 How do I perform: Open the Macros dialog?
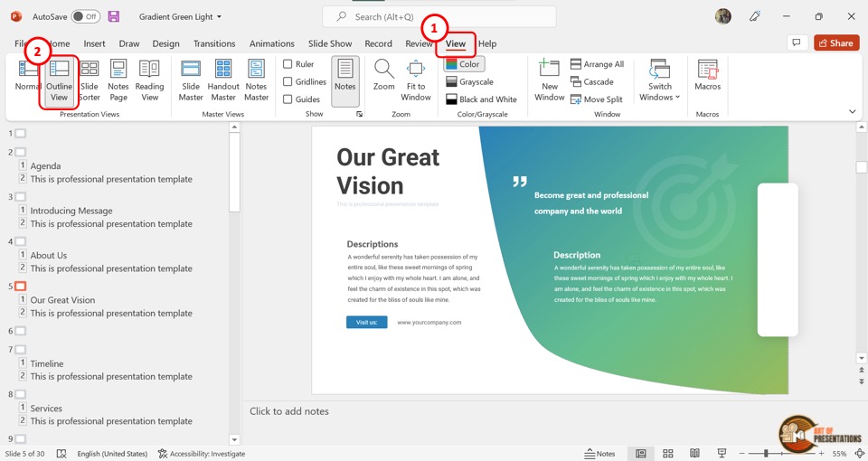(707, 75)
